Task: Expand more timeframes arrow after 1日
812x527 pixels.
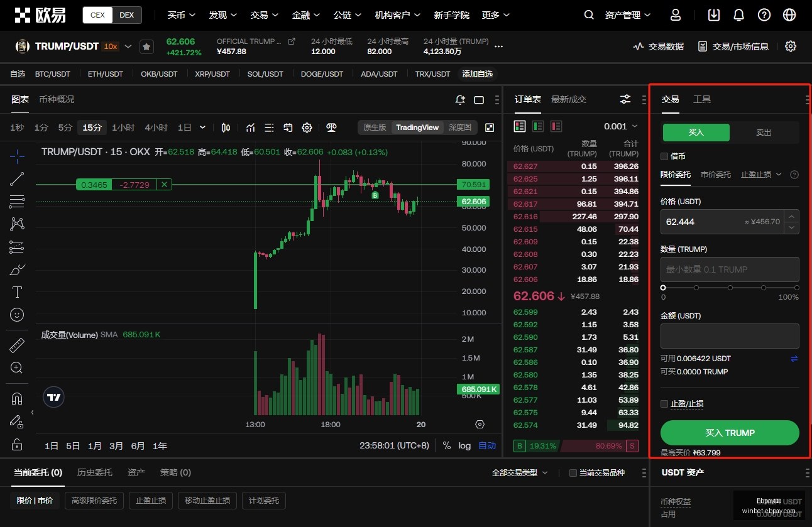Action: pyautogui.click(x=202, y=128)
